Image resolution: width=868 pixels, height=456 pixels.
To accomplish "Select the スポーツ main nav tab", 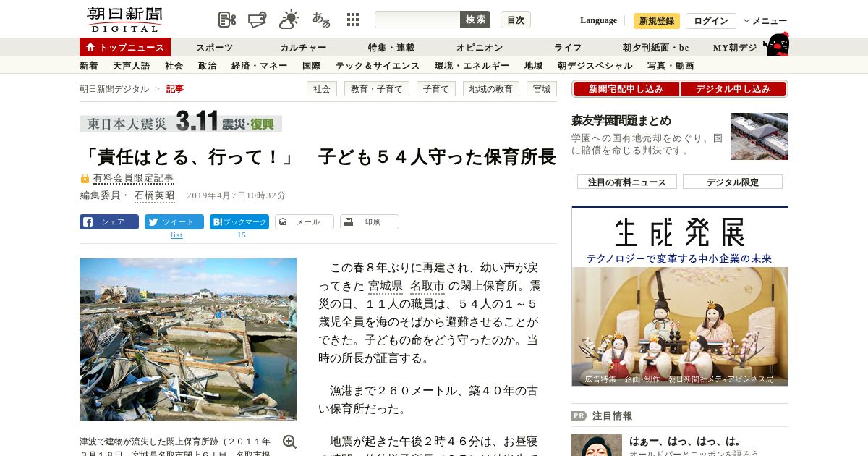I will [214, 48].
